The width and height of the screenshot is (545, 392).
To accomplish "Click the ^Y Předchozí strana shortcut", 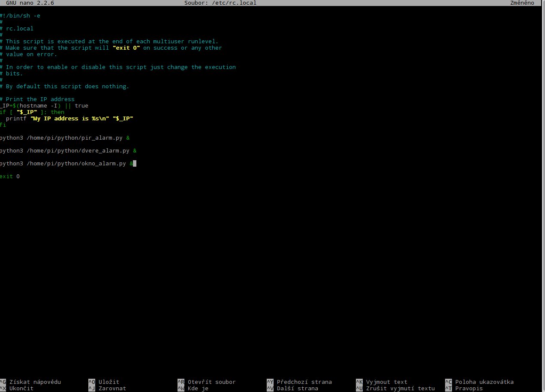I will (x=300, y=382).
